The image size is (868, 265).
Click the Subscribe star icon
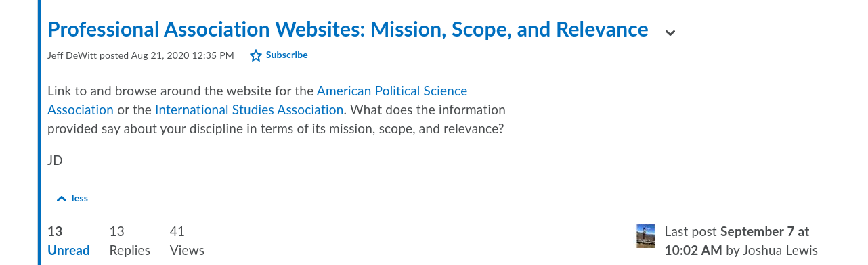(256, 55)
